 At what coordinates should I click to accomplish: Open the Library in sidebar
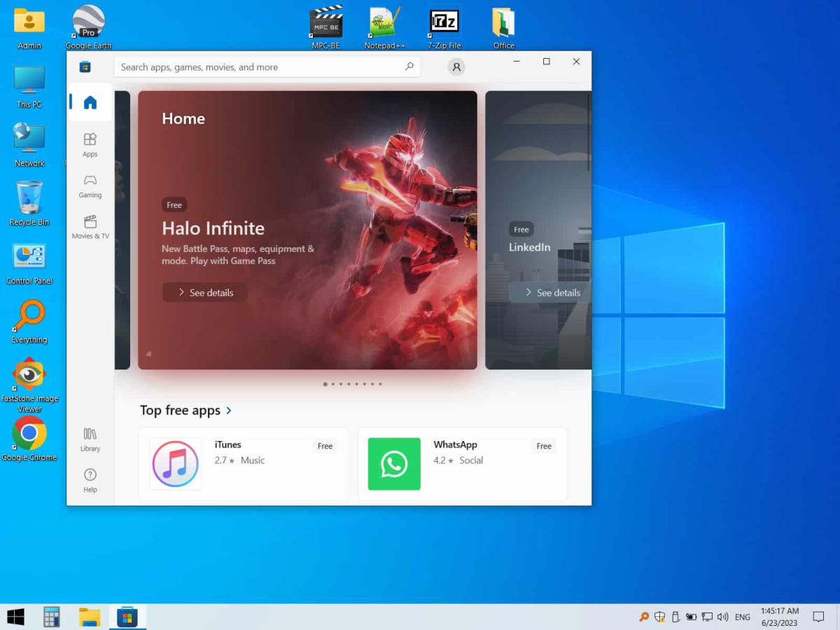pyautogui.click(x=90, y=439)
